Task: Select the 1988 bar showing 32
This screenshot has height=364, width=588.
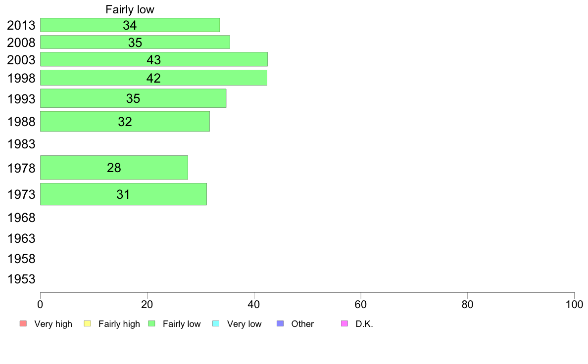Action: (125, 122)
